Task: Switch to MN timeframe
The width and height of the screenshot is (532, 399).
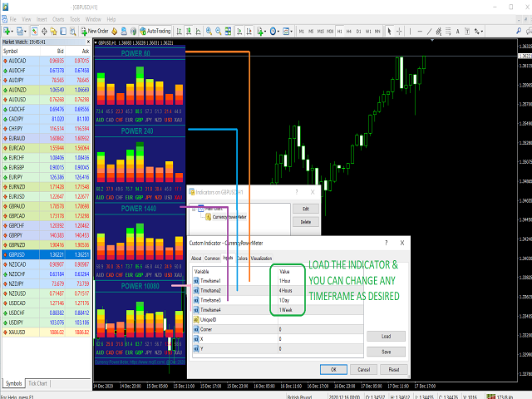Action: [377, 32]
